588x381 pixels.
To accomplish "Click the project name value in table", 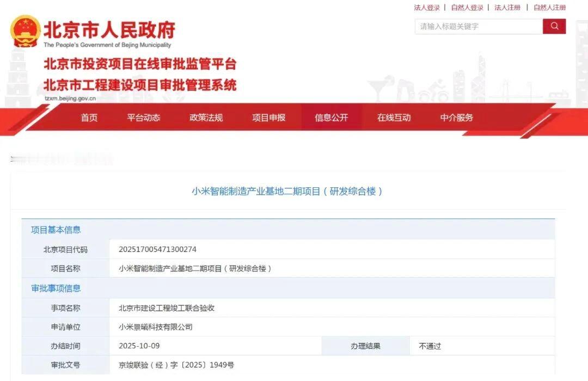I will coord(195,268).
